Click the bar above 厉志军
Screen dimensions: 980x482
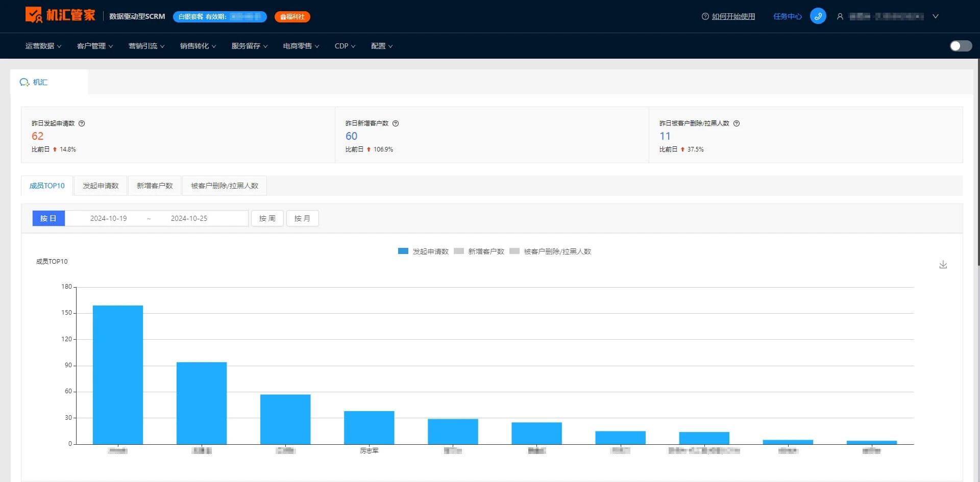point(369,427)
